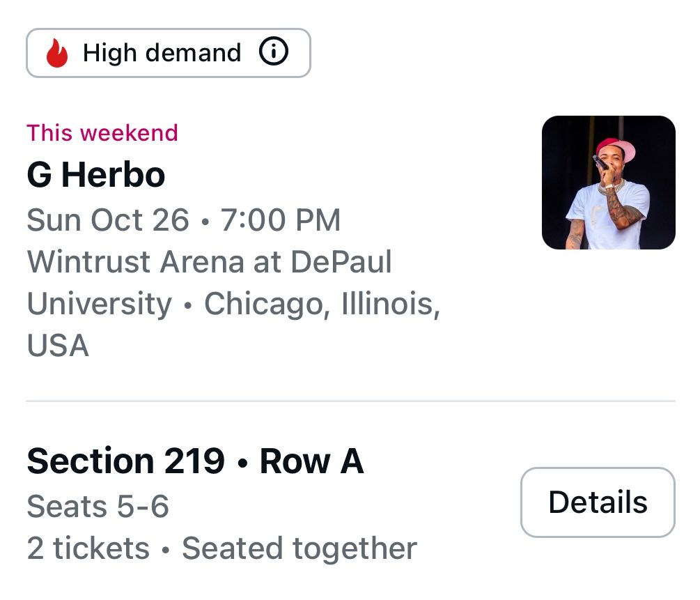Select the This weekend label

click(102, 133)
